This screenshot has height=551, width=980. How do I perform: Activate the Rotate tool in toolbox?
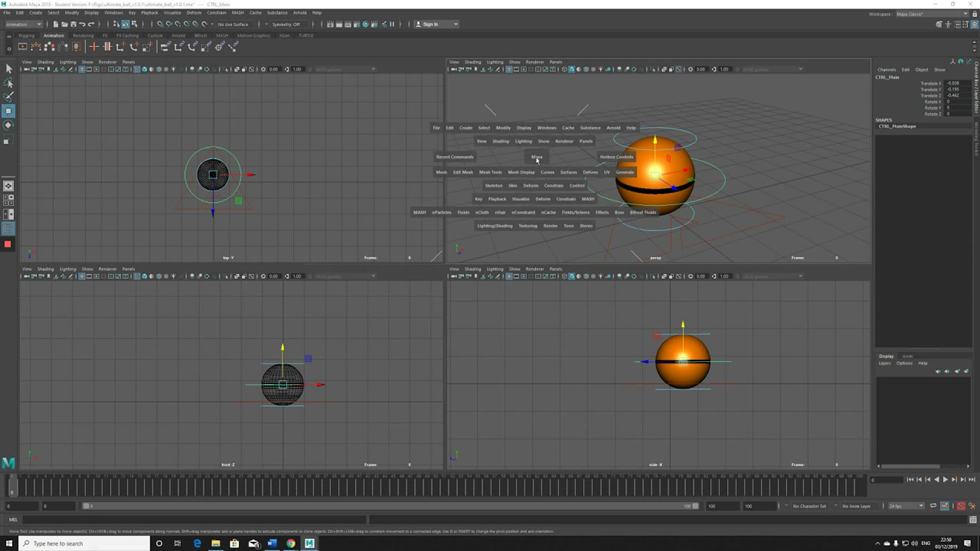point(8,125)
